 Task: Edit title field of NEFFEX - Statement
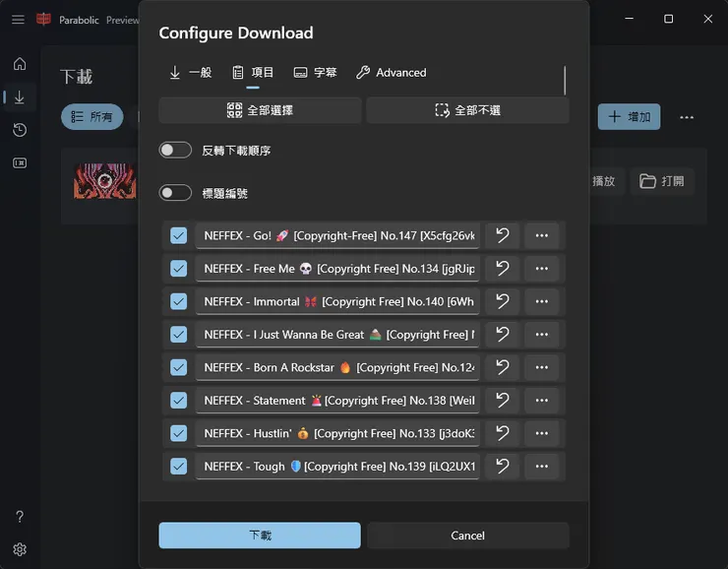pos(337,401)
